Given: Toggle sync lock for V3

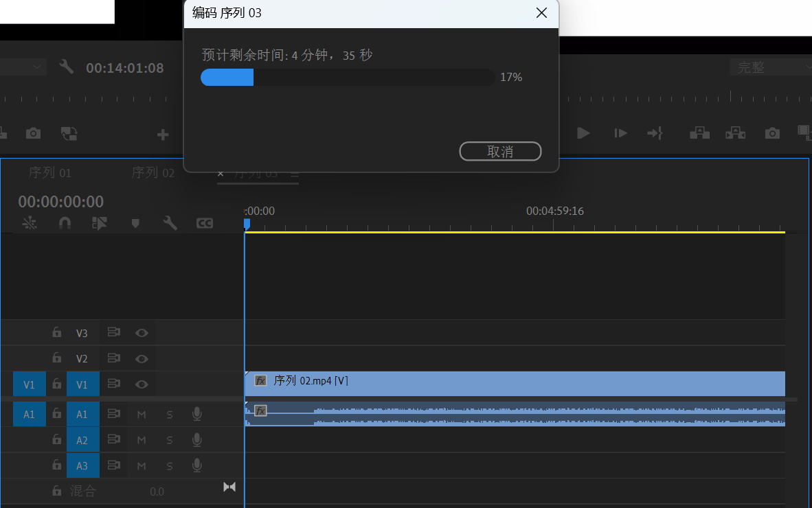Looking at the screenshot, I should (x=114, y=332).
